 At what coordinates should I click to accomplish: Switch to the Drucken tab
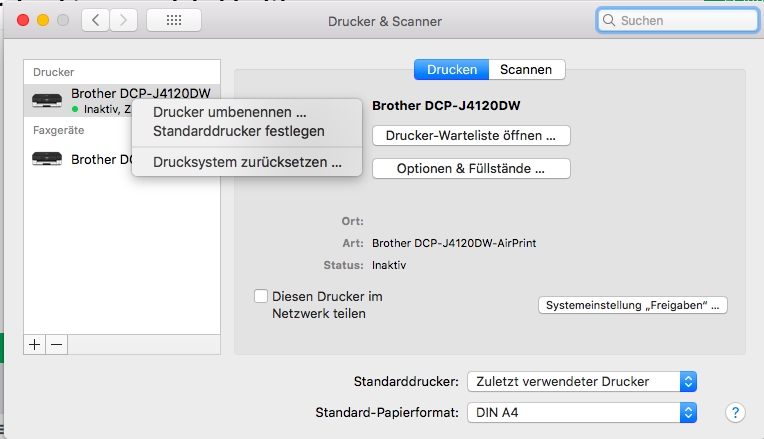pyautogui.click(x=452, y=70)
